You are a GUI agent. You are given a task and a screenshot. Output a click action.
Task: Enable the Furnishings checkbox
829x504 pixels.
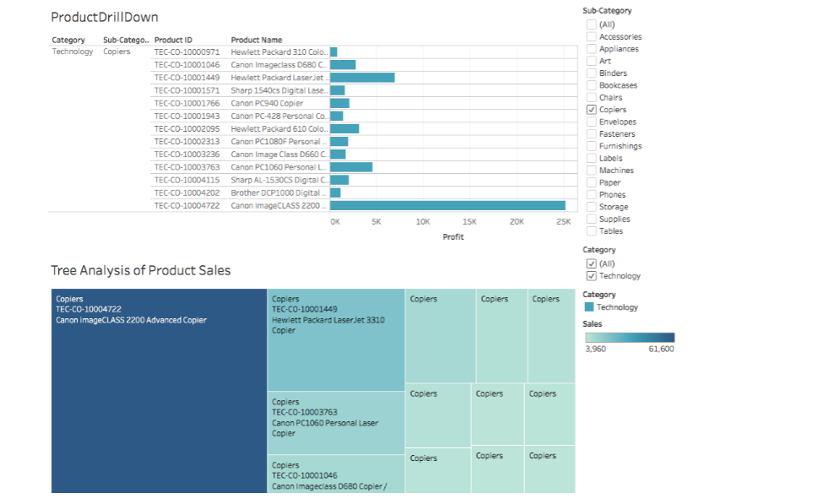point(591,146)
